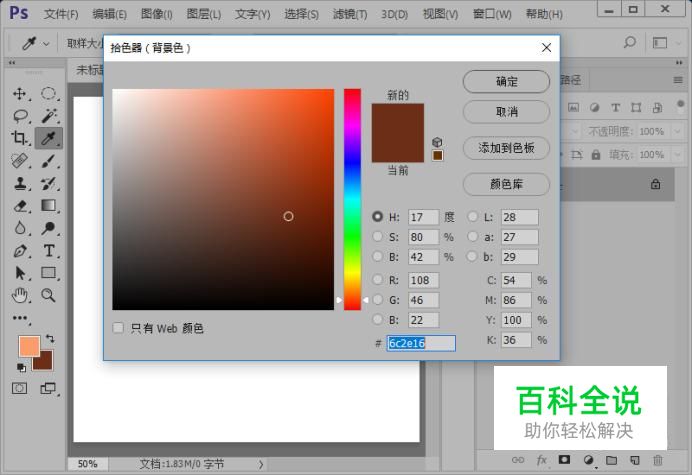692x475 pixels.
Task: Select the Rectangle shape tool
Action: [x=48, y=273]
